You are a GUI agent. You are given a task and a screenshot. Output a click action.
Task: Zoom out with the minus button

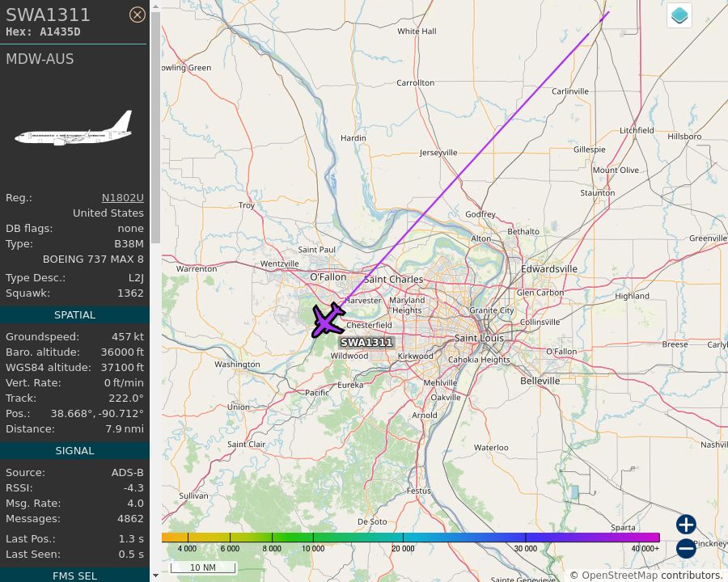(686, 548)
